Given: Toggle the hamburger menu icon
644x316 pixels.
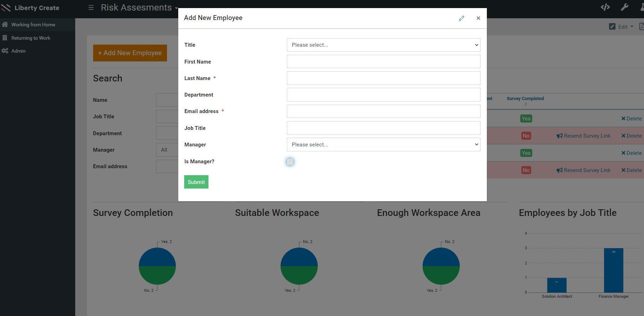Looking at the screenshot, I should point(91,7).
